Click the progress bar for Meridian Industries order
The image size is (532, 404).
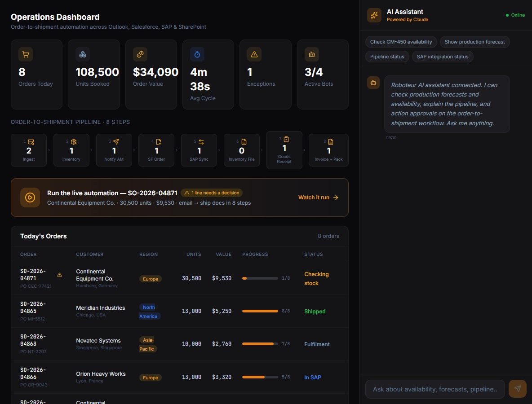click(260, 311)
